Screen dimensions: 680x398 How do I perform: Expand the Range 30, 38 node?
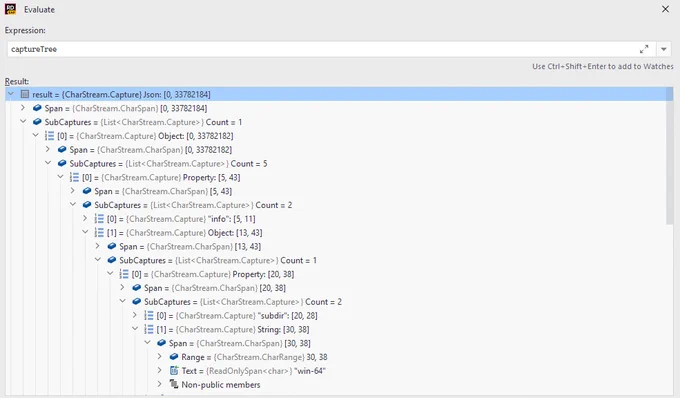(x=160, y=356)
